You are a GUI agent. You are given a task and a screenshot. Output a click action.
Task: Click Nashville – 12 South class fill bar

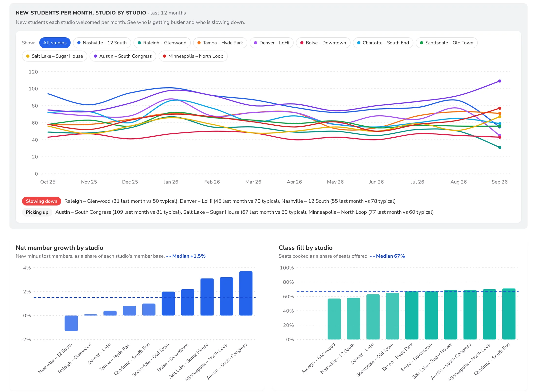pos(353,319)
